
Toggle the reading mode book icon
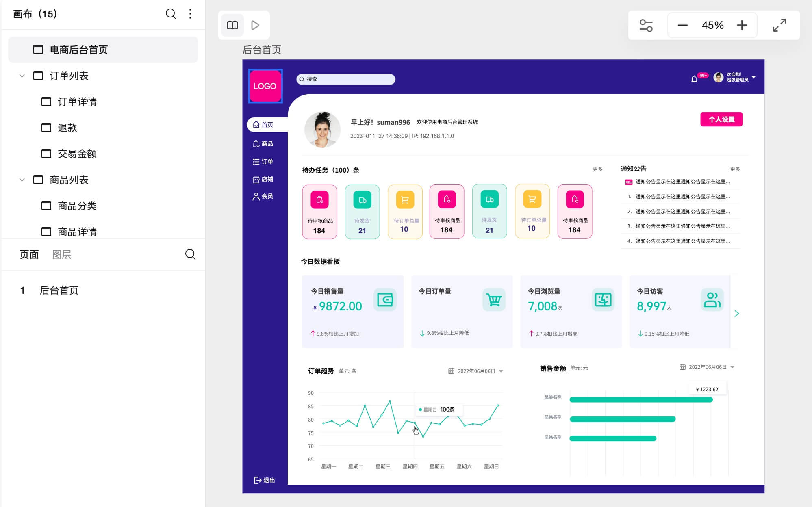point(232,25)
